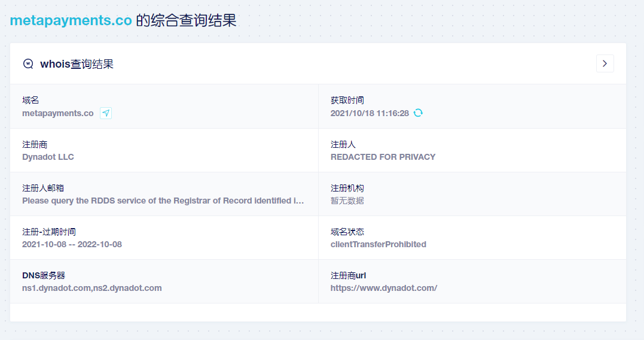Select 暂无数据 under 注册机构
The image size is (644, 340).
pos(347,201)
